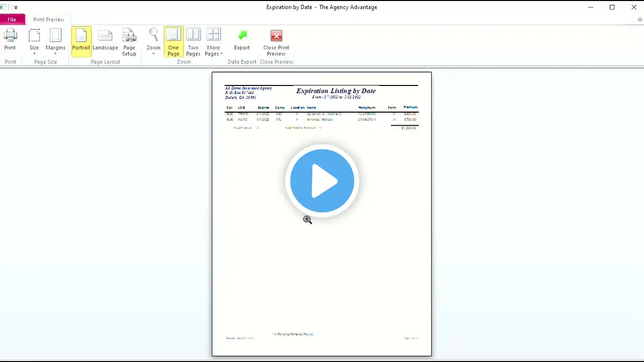Click the 'Term' column header in report
644x362 pixels.
pos(392,108)
